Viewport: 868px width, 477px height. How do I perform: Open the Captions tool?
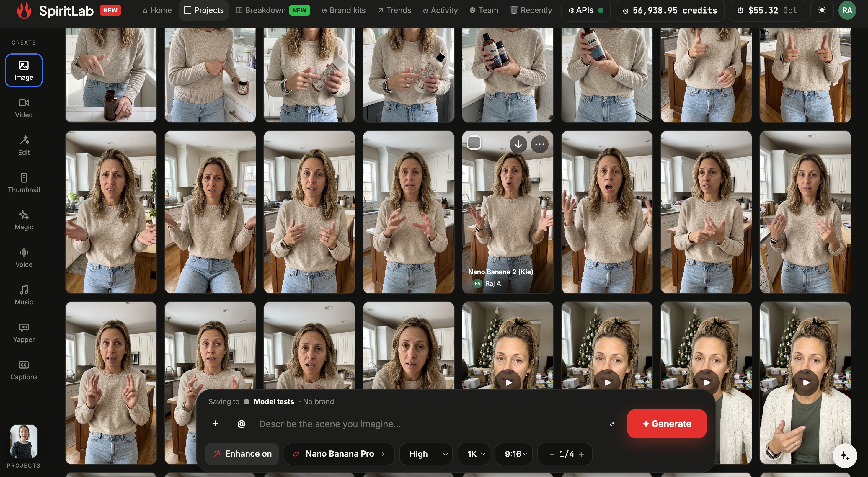24,370
